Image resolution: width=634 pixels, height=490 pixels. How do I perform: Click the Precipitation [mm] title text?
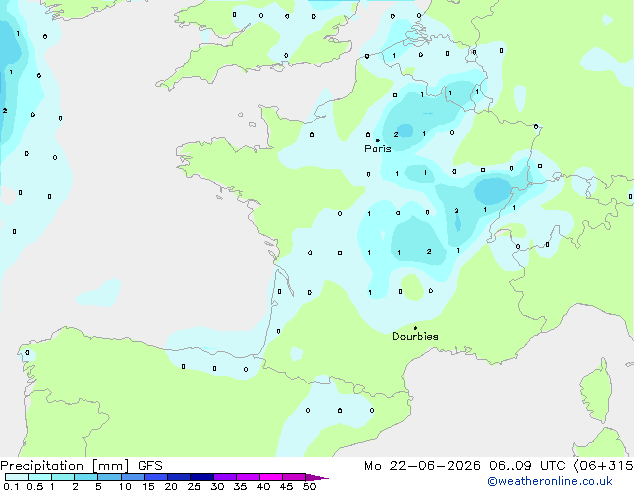[65, 466]
